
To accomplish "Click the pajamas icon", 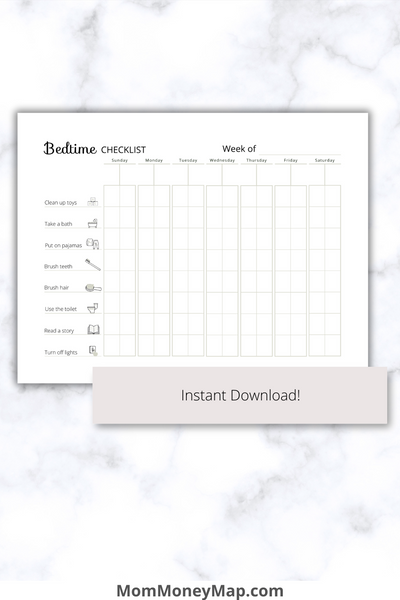I will coord(93,244).
